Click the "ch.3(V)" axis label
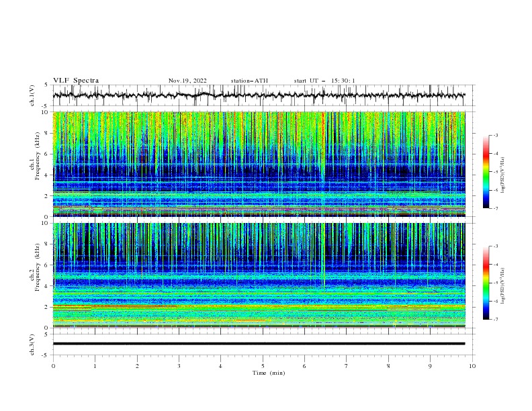Image resolution: width=532 pixels, height=411 pixels. point(32,345)
